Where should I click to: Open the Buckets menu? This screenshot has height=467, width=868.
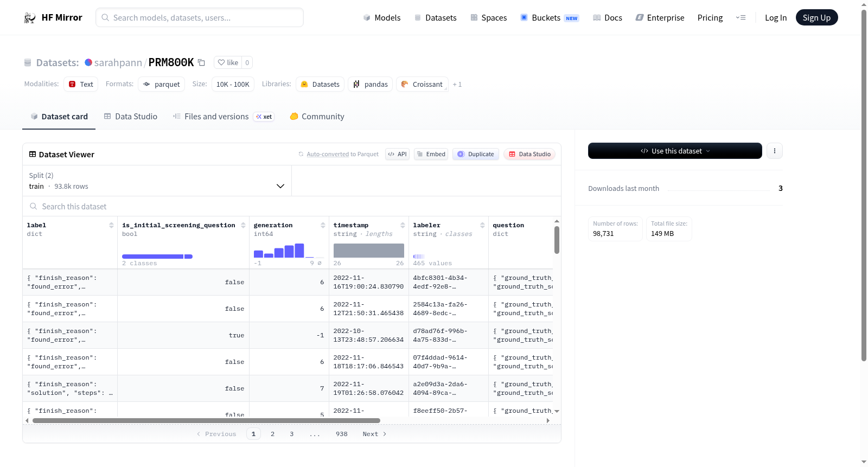point(550,17)
